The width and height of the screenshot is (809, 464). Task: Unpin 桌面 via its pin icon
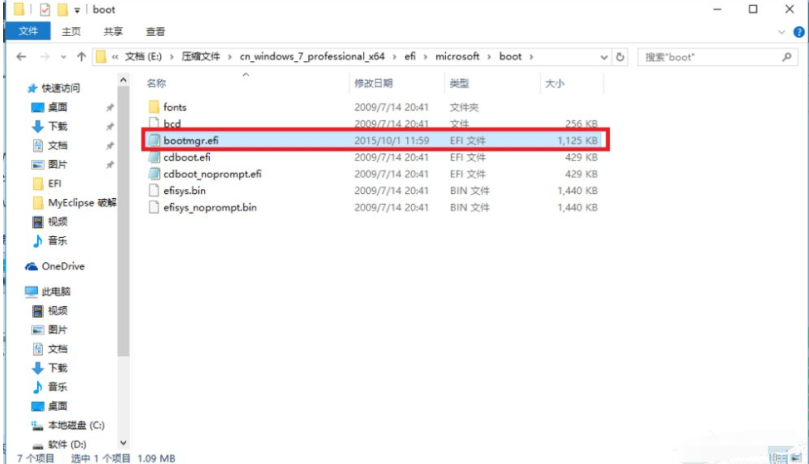tap(110, 107)
